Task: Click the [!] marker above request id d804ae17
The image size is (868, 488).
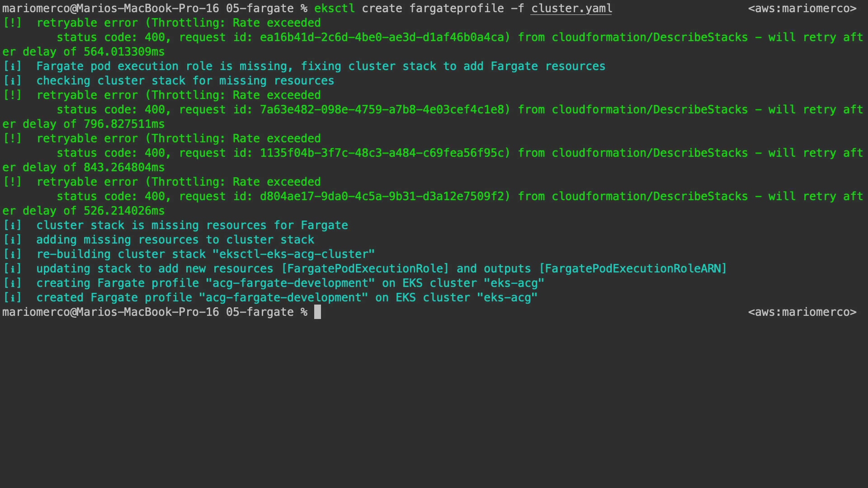Action: [12, 182]
